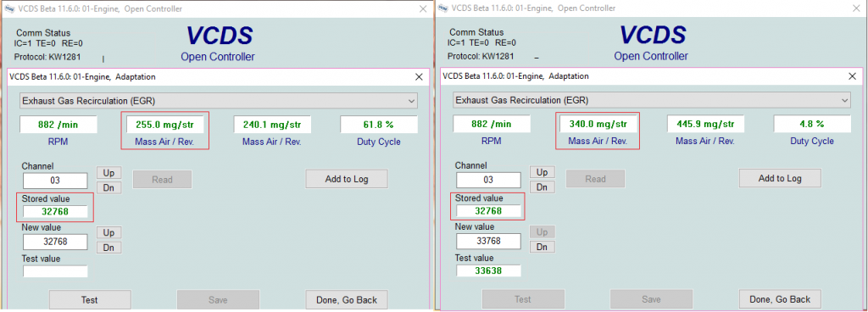Click Channel field showing 03 in right window
The height and width of the screenshot is (312, 868).
coord(488,181)
